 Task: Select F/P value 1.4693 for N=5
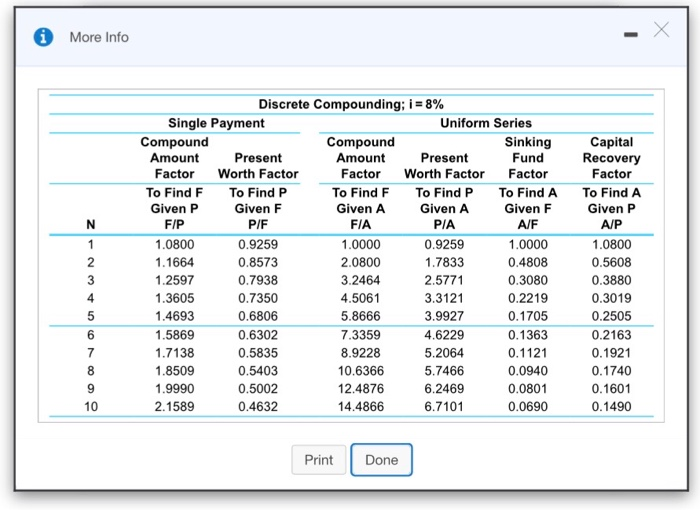[175, 316]
